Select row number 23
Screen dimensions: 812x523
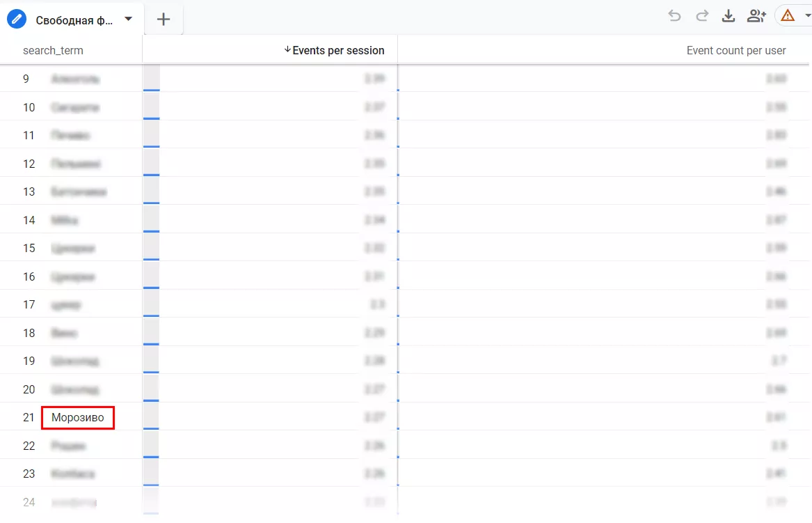click(29, 474)
